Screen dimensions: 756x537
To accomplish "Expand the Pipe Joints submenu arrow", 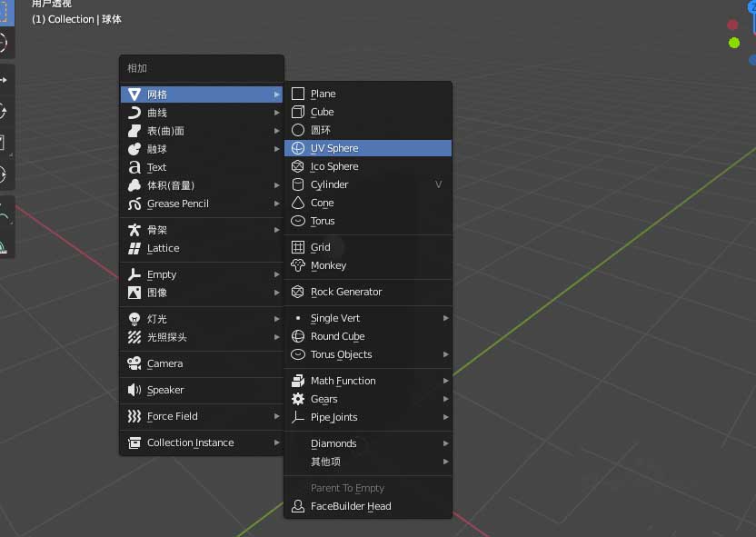I will click(445, 417).
